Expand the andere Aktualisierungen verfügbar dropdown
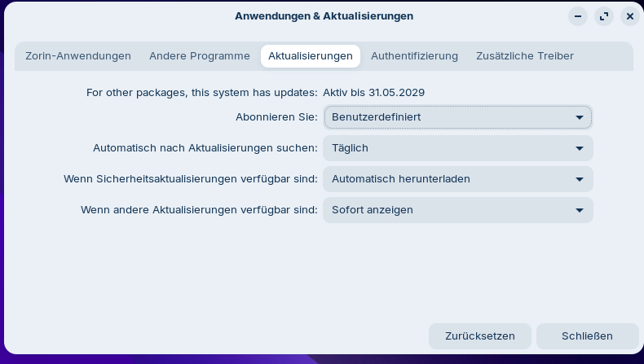Image resolution: width=644 pixels, height=364 pixels. 457,210
